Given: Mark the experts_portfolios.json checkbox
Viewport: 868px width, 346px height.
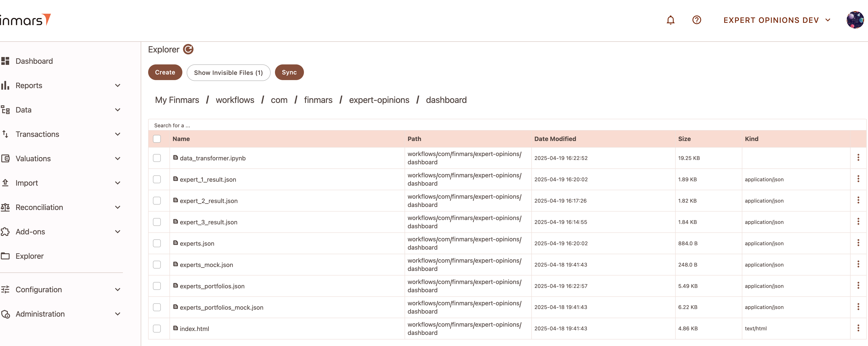Looking at the screenshot, I should click(x=157, y=286).
